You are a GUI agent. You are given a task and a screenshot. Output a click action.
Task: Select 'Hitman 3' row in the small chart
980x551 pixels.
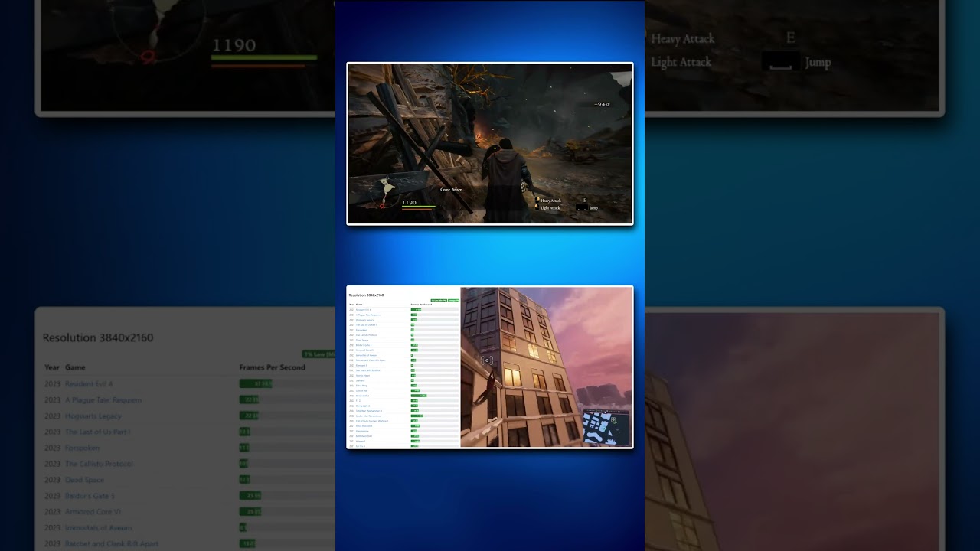[x=403, y=441]
